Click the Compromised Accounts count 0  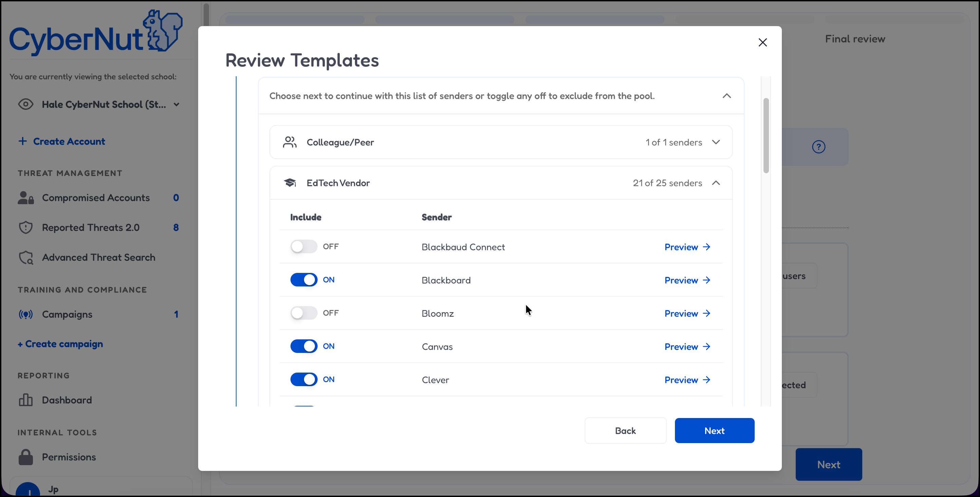(176, 198)
